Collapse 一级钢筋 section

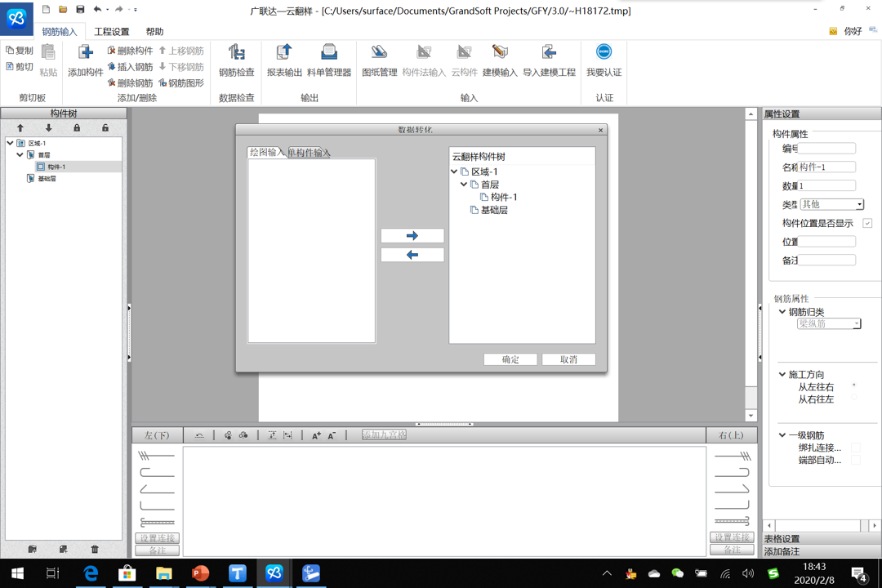(782, 434)
